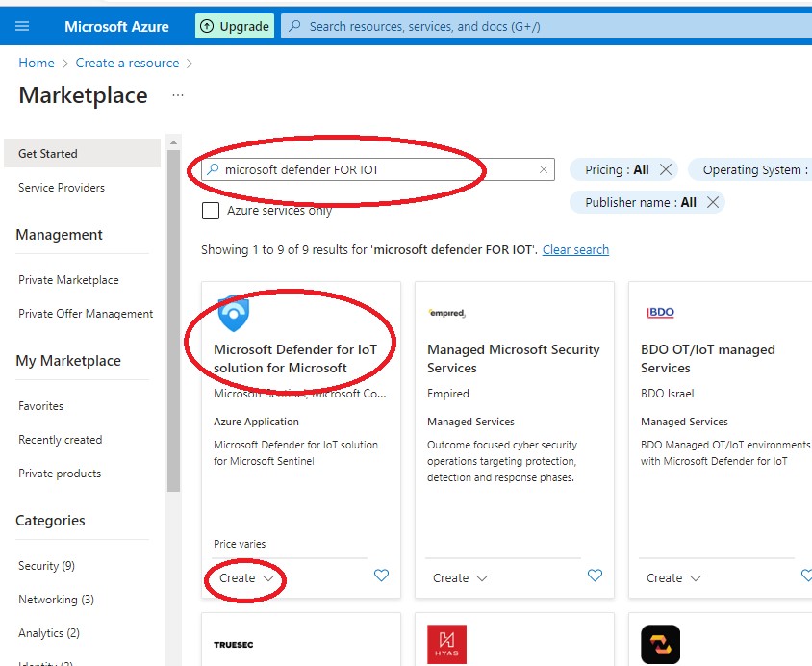Open Marketplace more options ellipsis
The image size is (812, 666).
coord(178,95)
